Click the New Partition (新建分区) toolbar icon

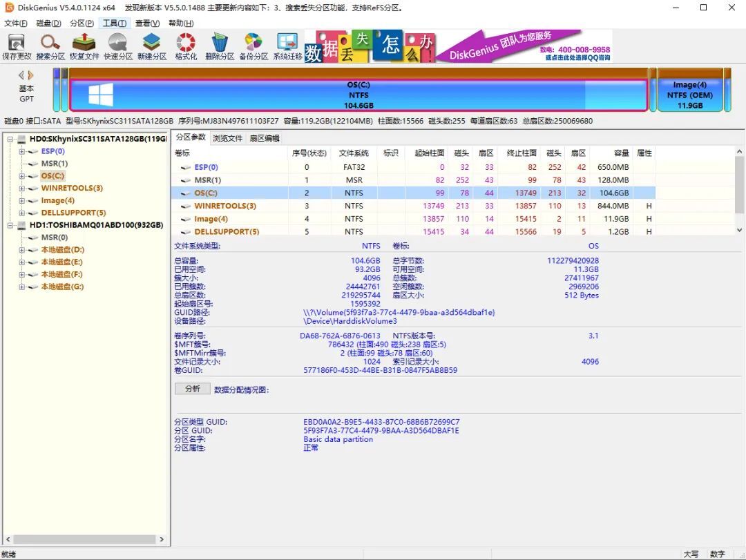[x=152, y=46]
